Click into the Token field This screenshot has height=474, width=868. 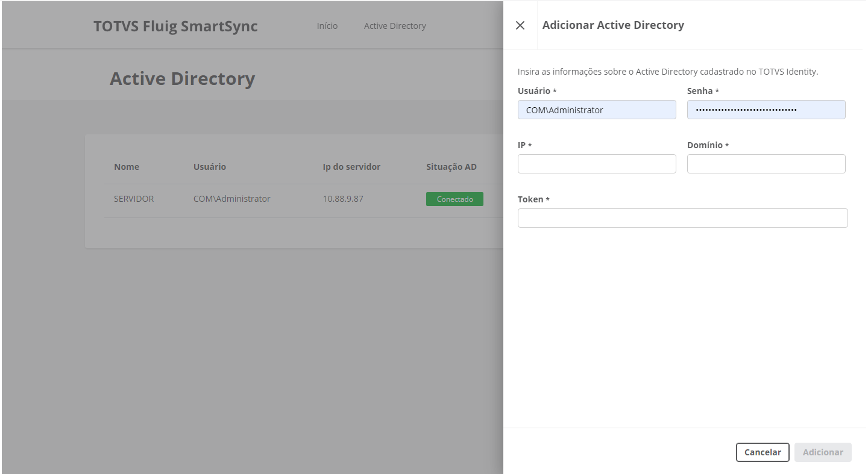point(682,218)
